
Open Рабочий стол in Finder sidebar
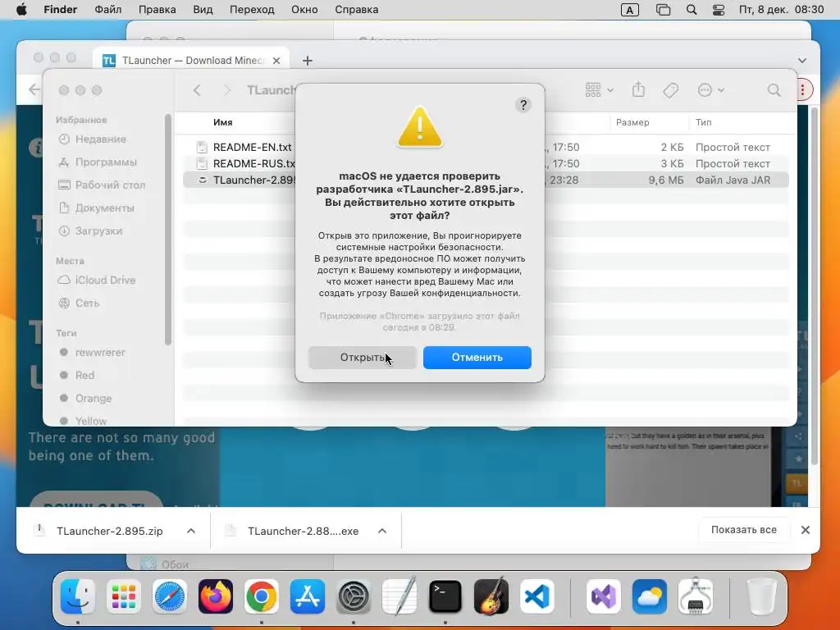click(x=101, y=185)
